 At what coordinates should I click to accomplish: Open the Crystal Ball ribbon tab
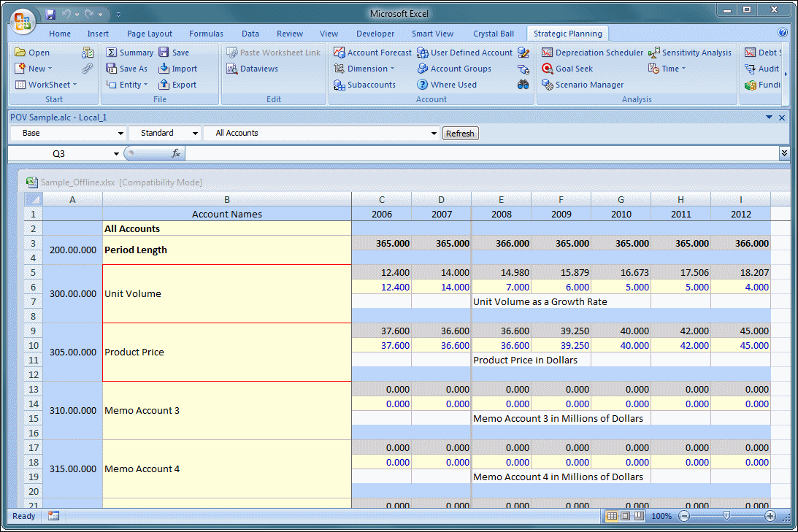pos(494,34)
